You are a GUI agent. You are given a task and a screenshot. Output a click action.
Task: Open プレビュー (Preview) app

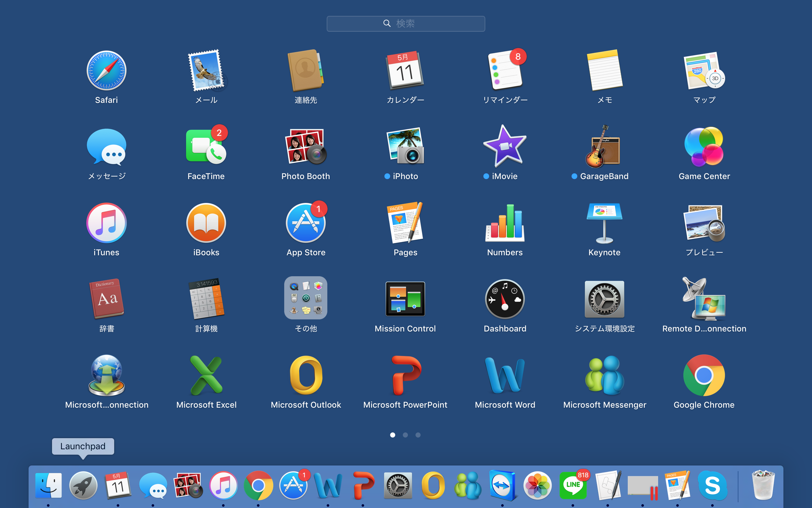point(704,223)
